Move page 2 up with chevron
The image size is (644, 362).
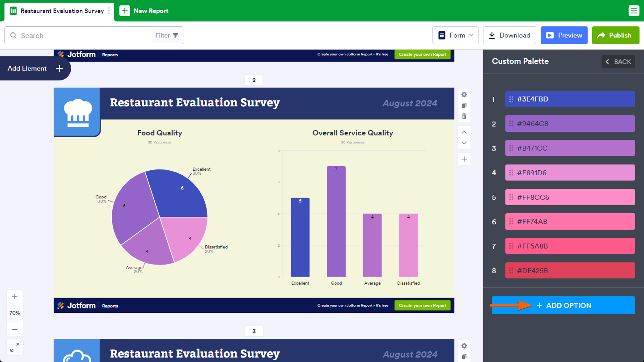[x=464, y=132]
